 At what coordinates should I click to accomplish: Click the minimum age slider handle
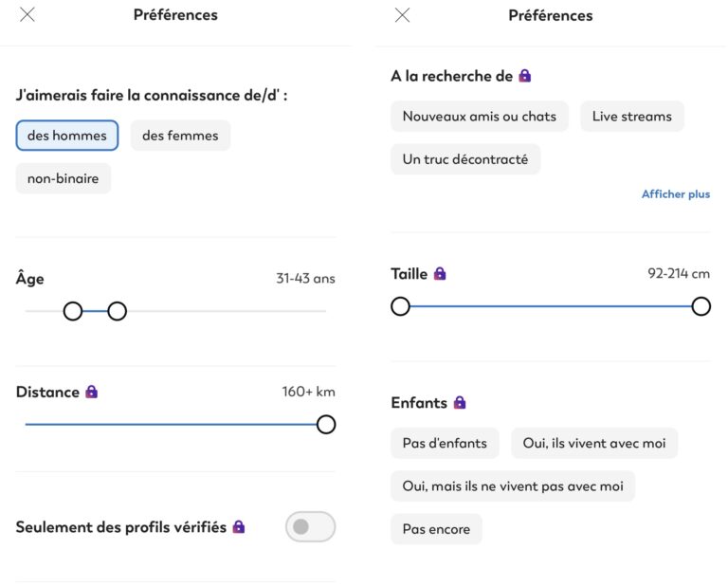73,311
